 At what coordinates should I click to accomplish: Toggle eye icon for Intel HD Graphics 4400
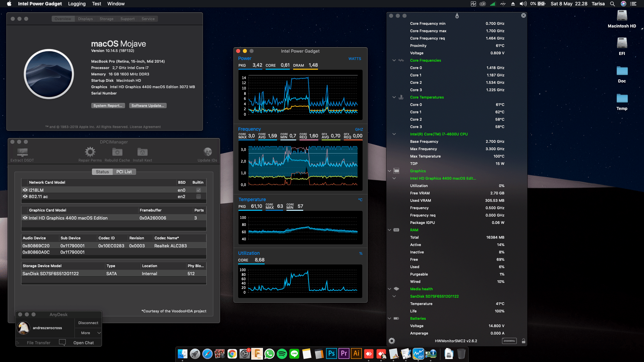click(x=25, y=218)
